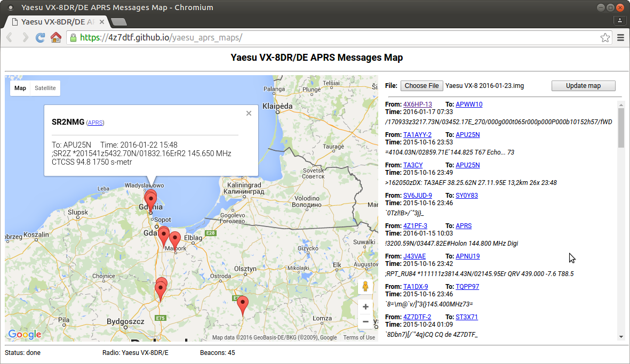Open the APNU19 destination link

point(467,256)
